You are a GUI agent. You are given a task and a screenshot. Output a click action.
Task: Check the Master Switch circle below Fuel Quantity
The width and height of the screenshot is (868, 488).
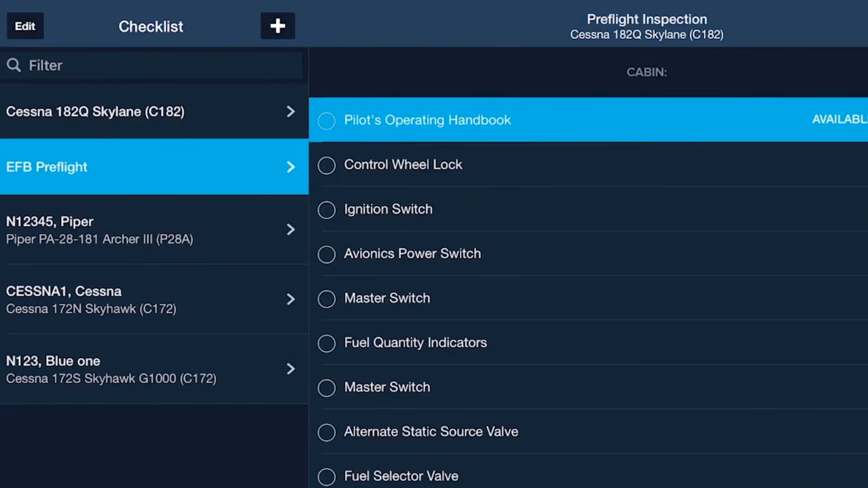pyautogui.click(x=326, y=388)
